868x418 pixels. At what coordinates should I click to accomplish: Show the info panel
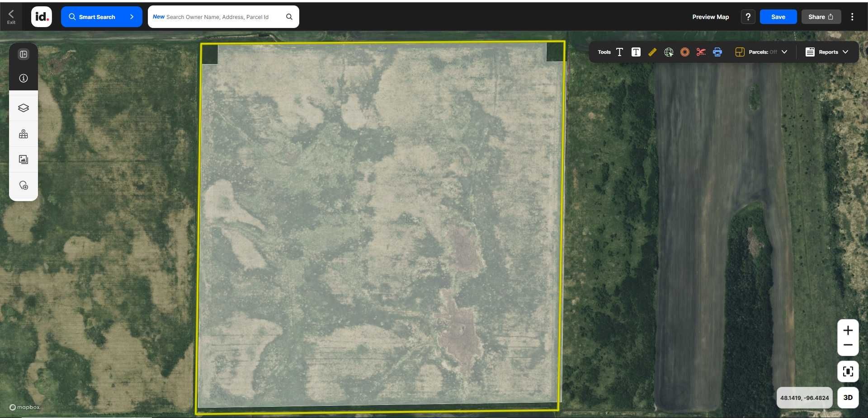click(x=24, y=78)
